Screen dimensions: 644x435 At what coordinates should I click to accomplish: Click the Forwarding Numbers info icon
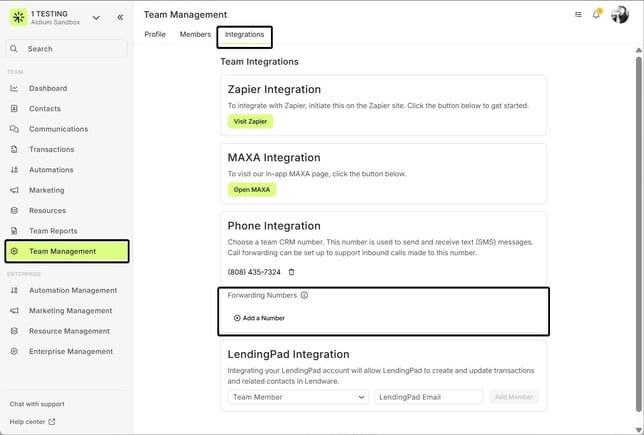pos(304,296)
